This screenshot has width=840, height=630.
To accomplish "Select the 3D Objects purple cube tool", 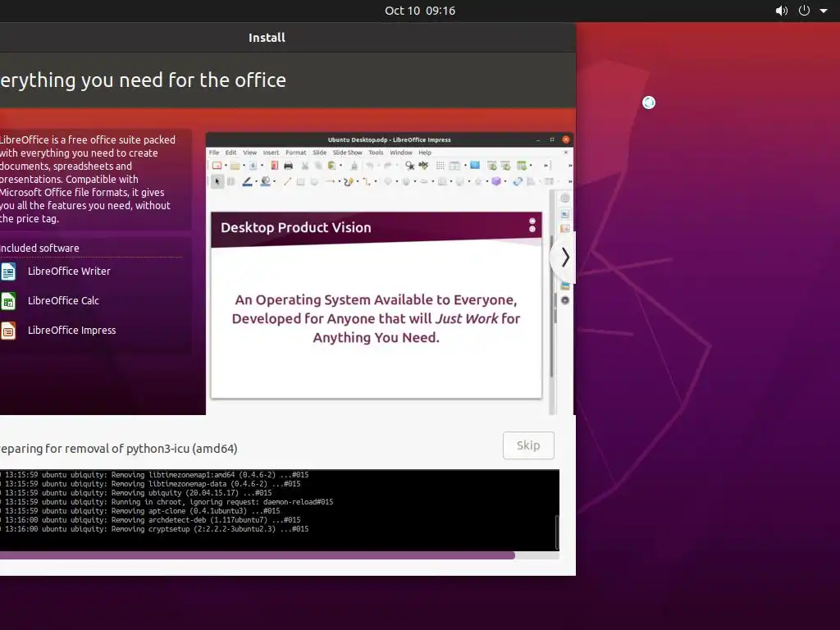I will [x=496, y=181].
